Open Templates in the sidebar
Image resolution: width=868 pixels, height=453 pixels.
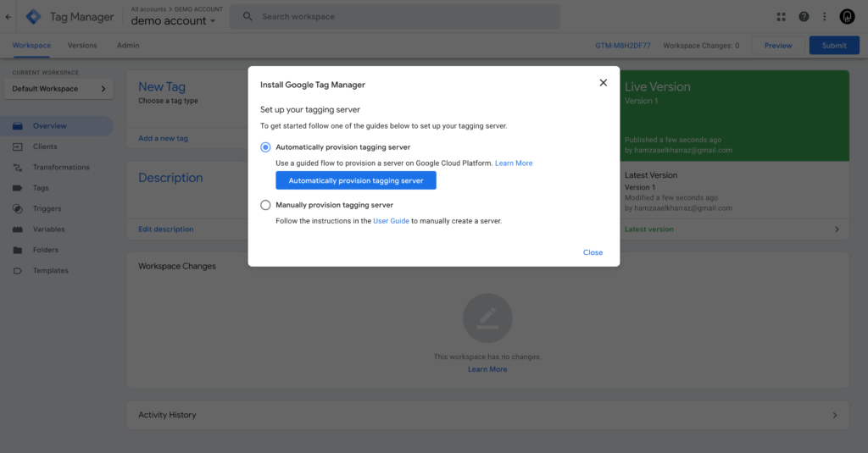50,270
